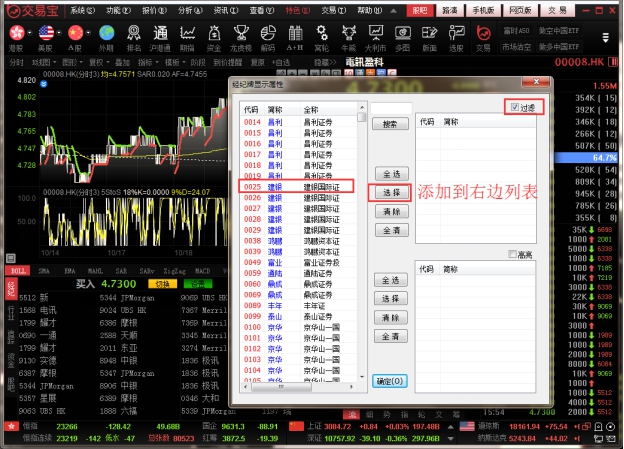Click the 搜索 search button
This screenshot has height=449, width=624.
390,125
